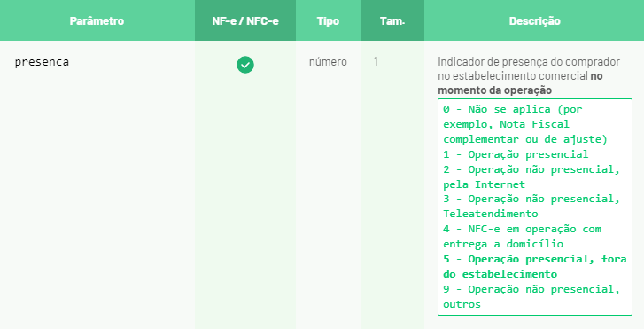644x329 pixels.
Task: Click option 9, não presencial outros
Action: click(531, 296)
